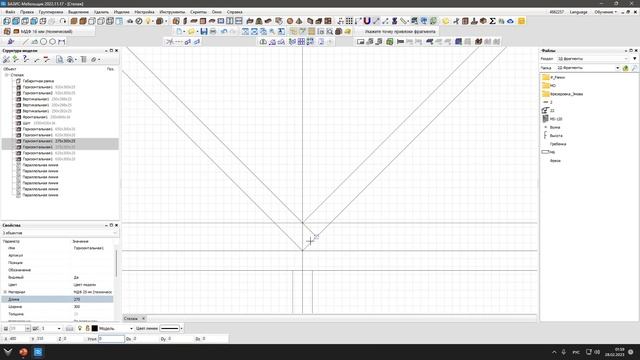Toggle the dotted grid icon in toolbar
640x360 pixels.
click(x=349, y=21)
